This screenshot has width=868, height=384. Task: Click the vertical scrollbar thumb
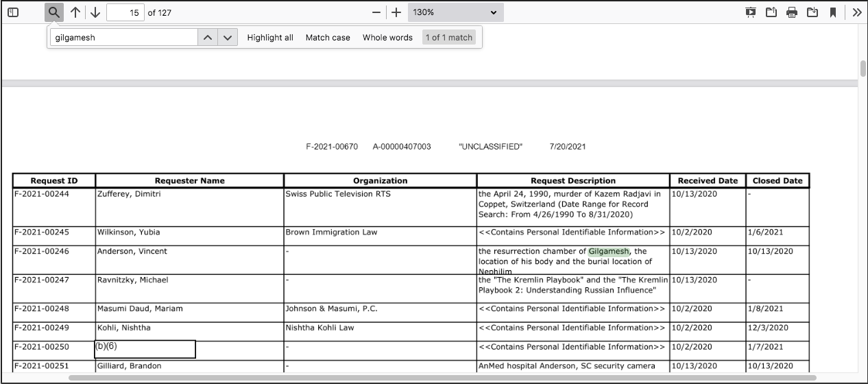(863, 69)
